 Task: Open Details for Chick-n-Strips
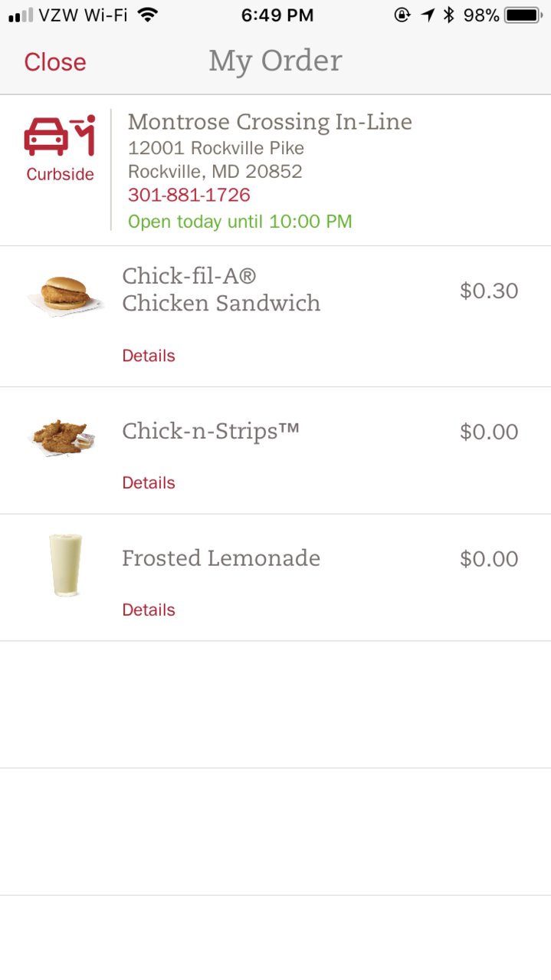pyautogui.click(x=149, y=483)
